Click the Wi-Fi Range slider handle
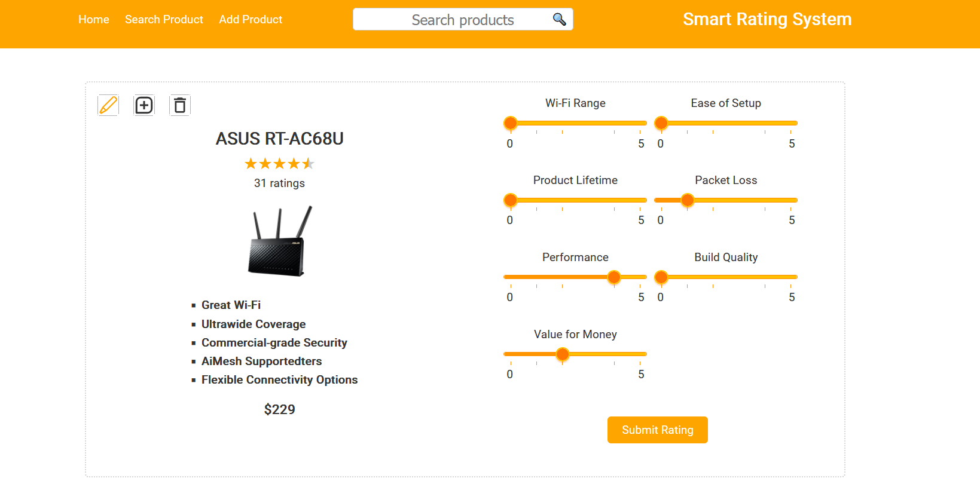The image size is (980, 481). point(511,123)
